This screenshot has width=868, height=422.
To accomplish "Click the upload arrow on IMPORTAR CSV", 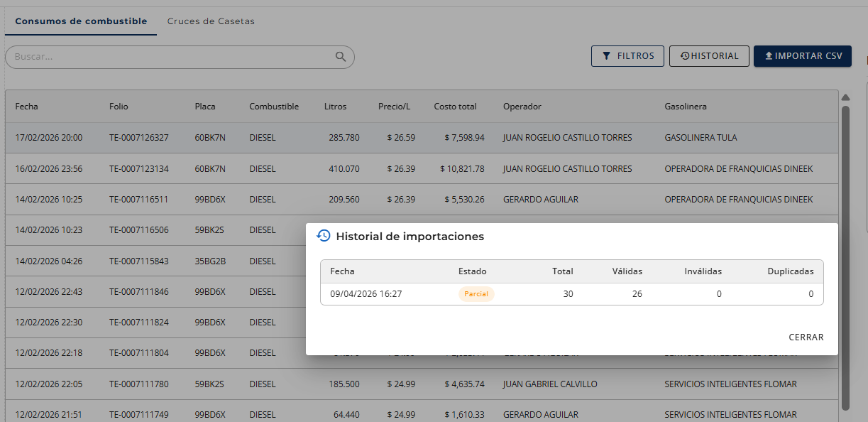I will coord(769,56).
